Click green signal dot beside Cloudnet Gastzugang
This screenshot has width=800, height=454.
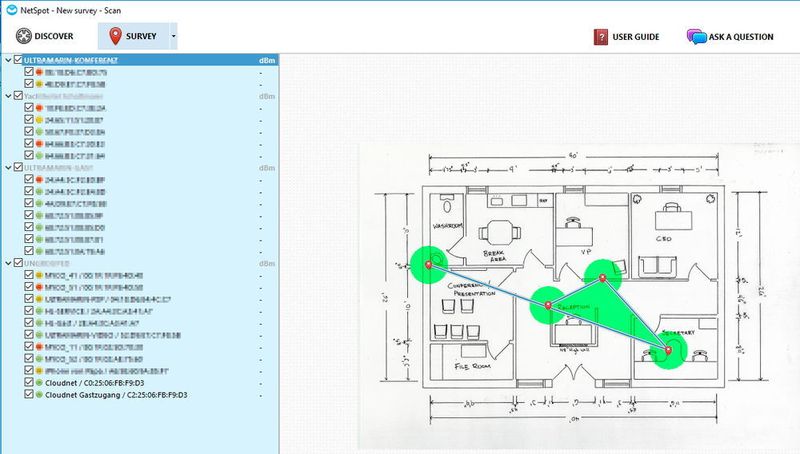pyautogui.click(x=39, y=395)
